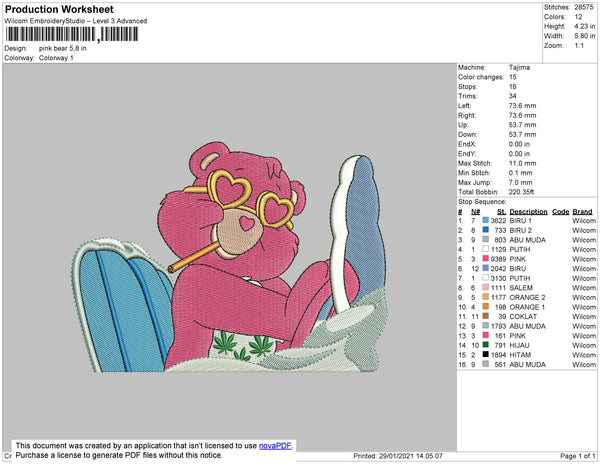Select BIRU row with 2042 stitches
This screenshot has height=464, width=600.
pos(527,269)
